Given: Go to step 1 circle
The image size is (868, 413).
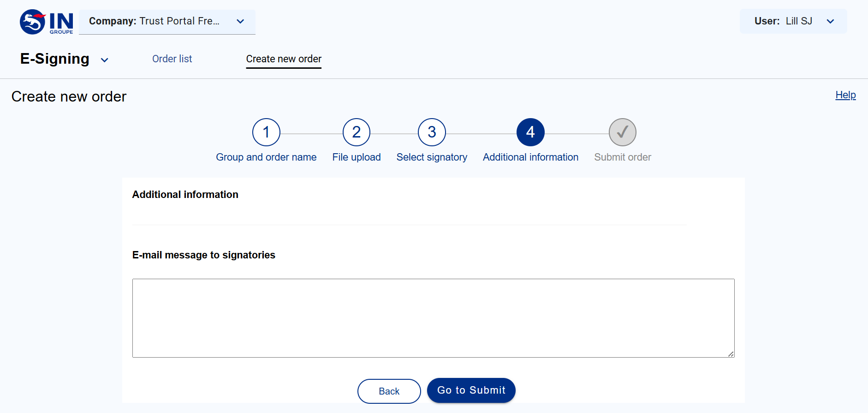Looking at the screenshot, I should pos(266,132).
